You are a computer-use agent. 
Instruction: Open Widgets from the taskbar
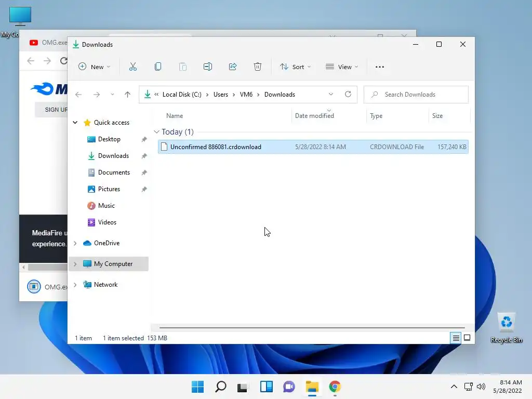click(267, 387)
